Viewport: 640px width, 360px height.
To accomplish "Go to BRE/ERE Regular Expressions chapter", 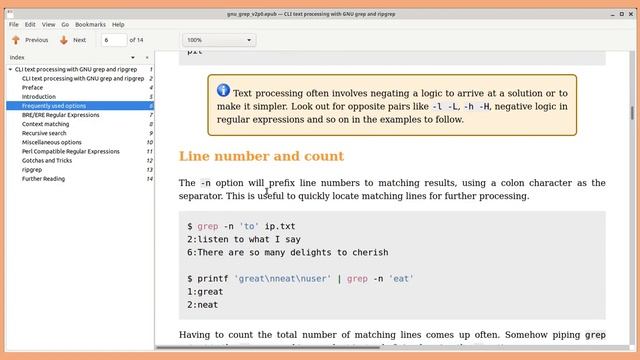I will (x=60, y=115).
